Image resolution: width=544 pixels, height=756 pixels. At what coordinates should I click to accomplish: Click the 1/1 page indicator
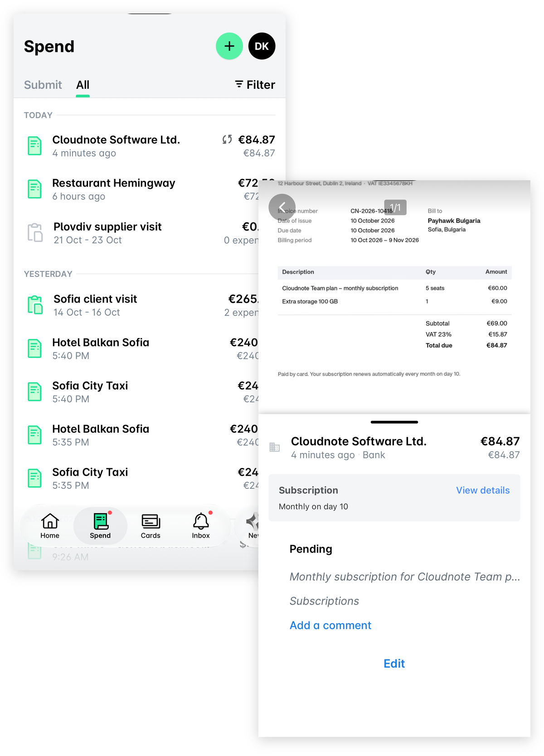tap(395, 207)
